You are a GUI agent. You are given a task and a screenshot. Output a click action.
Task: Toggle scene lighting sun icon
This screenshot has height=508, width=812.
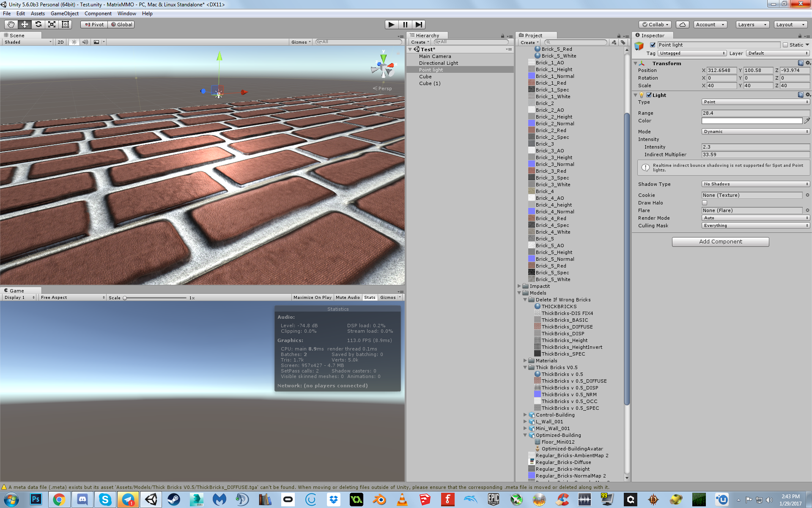(x=74, y=42)
